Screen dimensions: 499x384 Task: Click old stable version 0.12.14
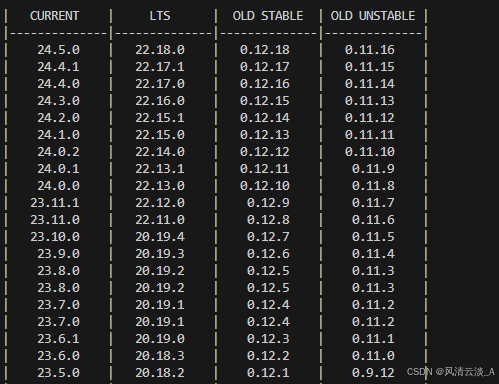coord(265,118)
